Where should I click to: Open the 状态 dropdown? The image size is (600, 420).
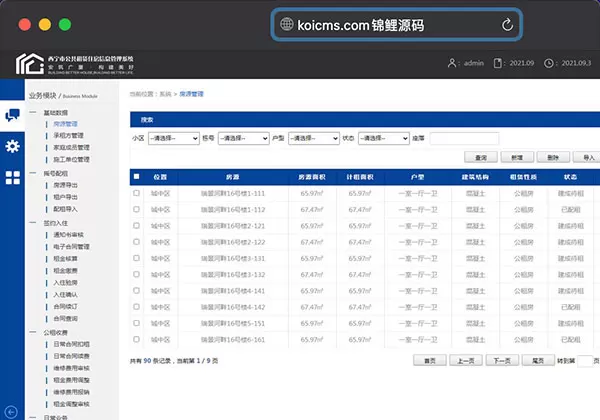384,138
